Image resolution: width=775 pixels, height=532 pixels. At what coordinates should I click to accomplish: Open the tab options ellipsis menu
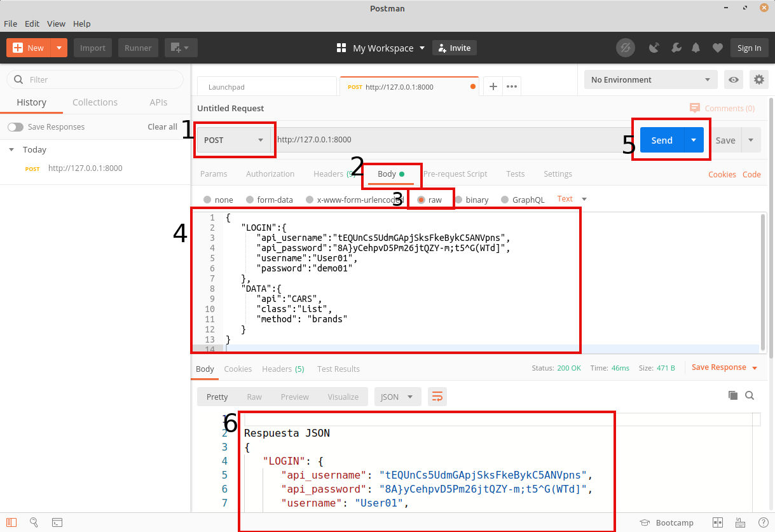click(512, 86)
